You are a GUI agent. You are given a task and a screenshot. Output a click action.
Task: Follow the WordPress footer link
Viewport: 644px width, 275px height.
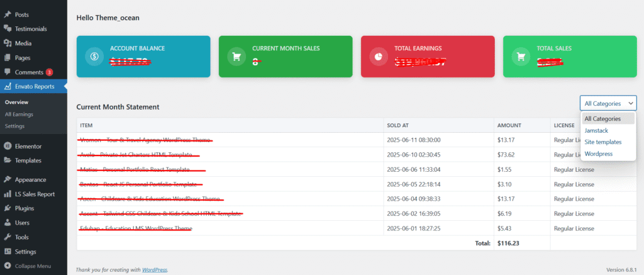pos(153,270)
